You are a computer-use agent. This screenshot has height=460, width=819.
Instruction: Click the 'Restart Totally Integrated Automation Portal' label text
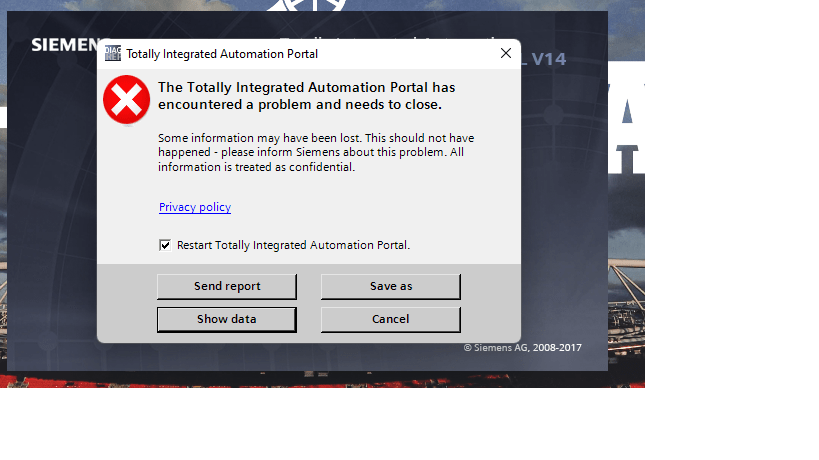(293, 245)
